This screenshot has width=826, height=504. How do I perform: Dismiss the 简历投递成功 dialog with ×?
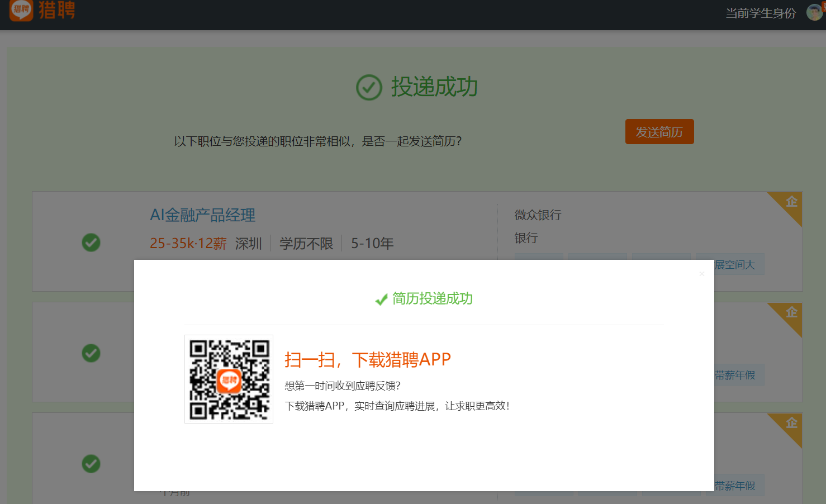coord(701,273)
